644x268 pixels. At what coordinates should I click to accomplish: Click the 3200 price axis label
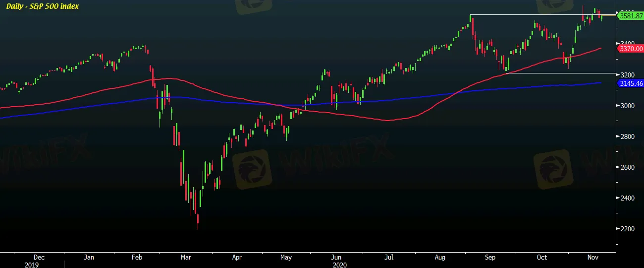[627, 75]
